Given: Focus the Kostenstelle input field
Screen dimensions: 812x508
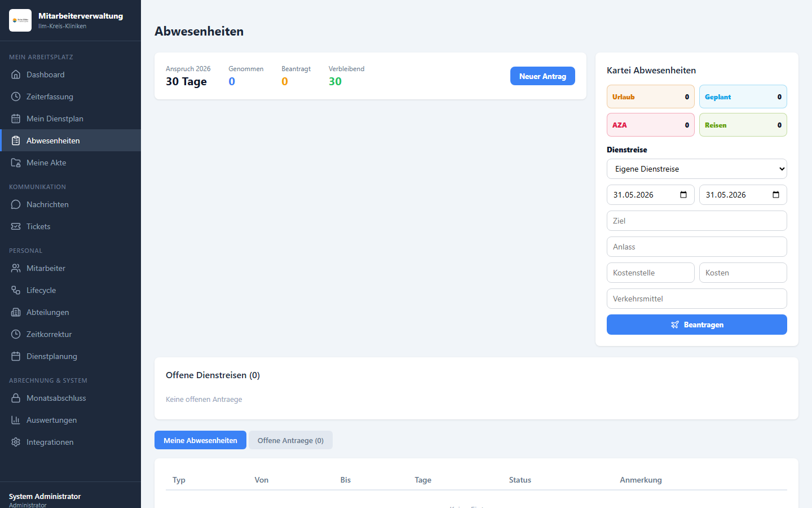Looking at the screenshot, I should pos(651,273).
